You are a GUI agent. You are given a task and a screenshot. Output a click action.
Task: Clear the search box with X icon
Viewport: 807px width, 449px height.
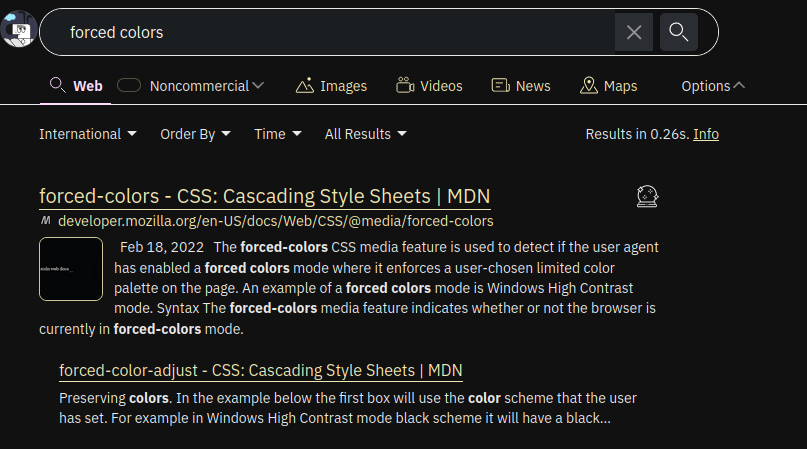tap(634, 33)
